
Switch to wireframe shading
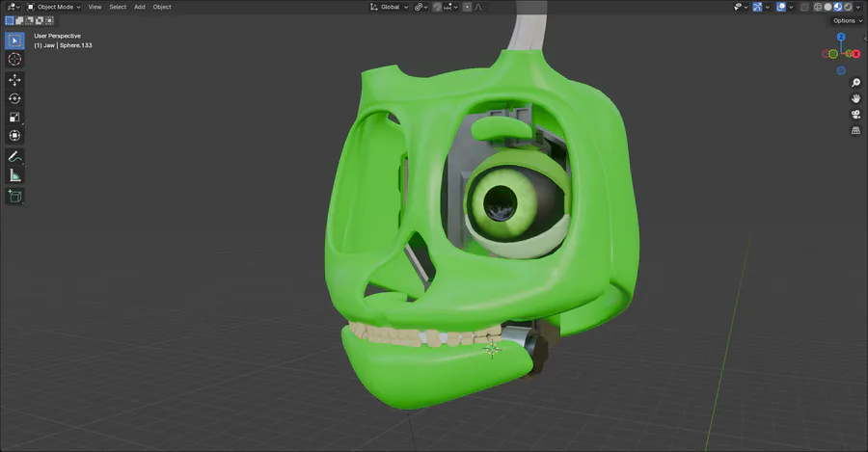818,7
